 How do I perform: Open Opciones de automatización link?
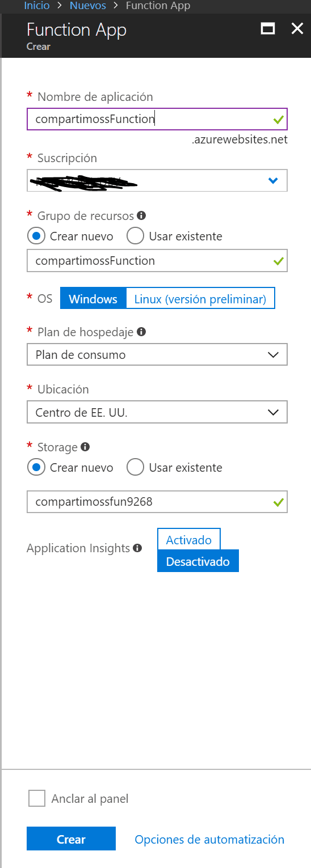pyautogui.click(x=209, y=839)
